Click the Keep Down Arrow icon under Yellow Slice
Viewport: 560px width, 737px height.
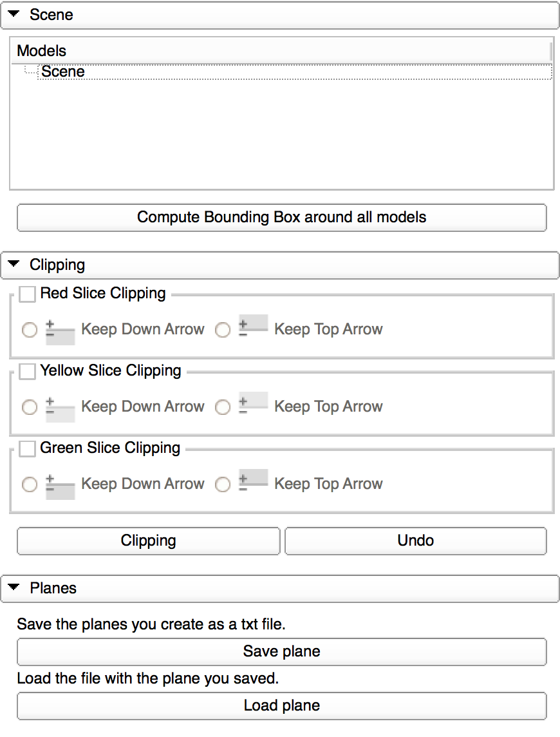(x=61, y=407)
